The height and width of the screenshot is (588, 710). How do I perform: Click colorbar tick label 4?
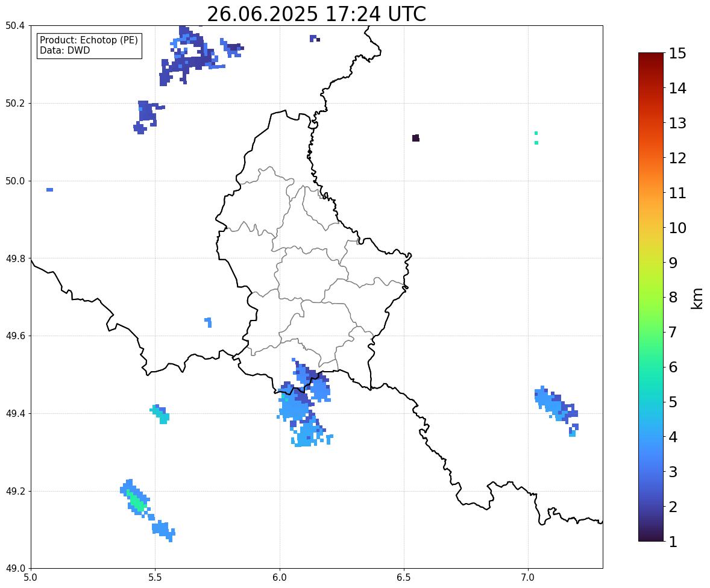click(673, 437)
